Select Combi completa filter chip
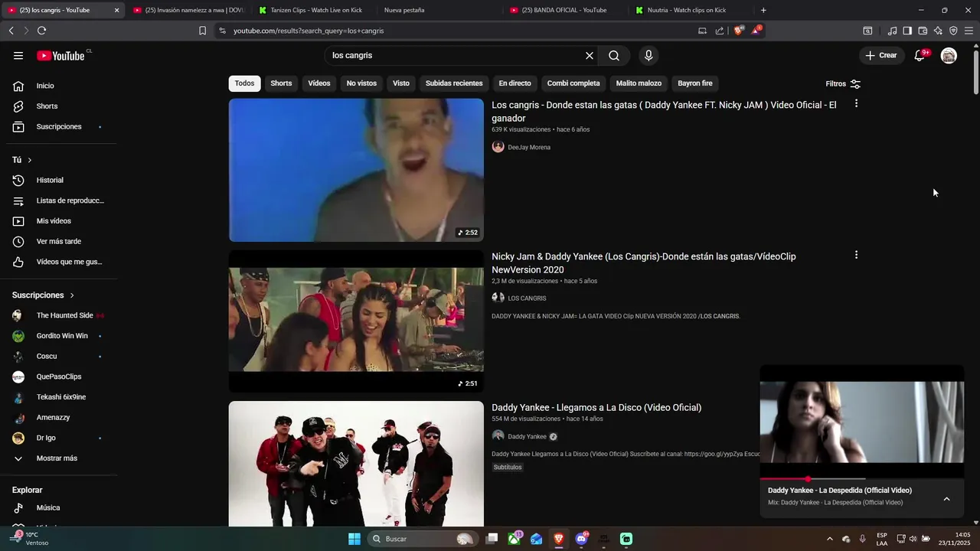Image resolution: width=980 pixels, height=551 pixels. point(573,83)
